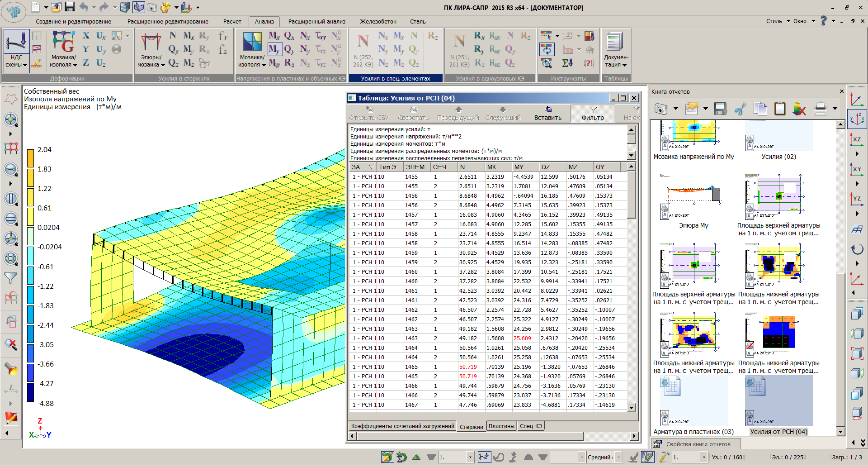Click the dark blue -4.88 legend swatch
This screenshot has height=467, width=868.
click(x=30, y=392)
